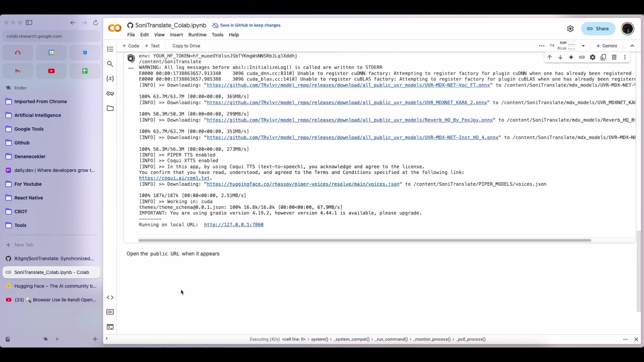The height and width of the screenshot is (362, 644).
Task: Switch to Hugging Face tab
Action: click(51, 286)
